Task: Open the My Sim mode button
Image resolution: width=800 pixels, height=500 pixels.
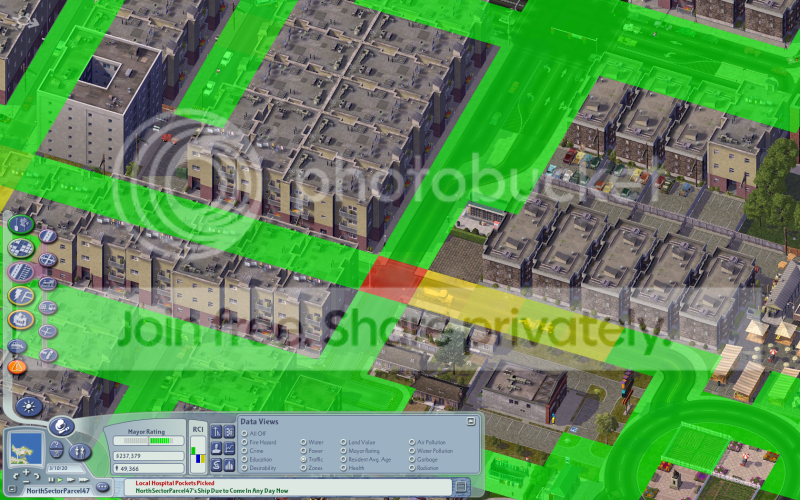Action: coord(80,452)
